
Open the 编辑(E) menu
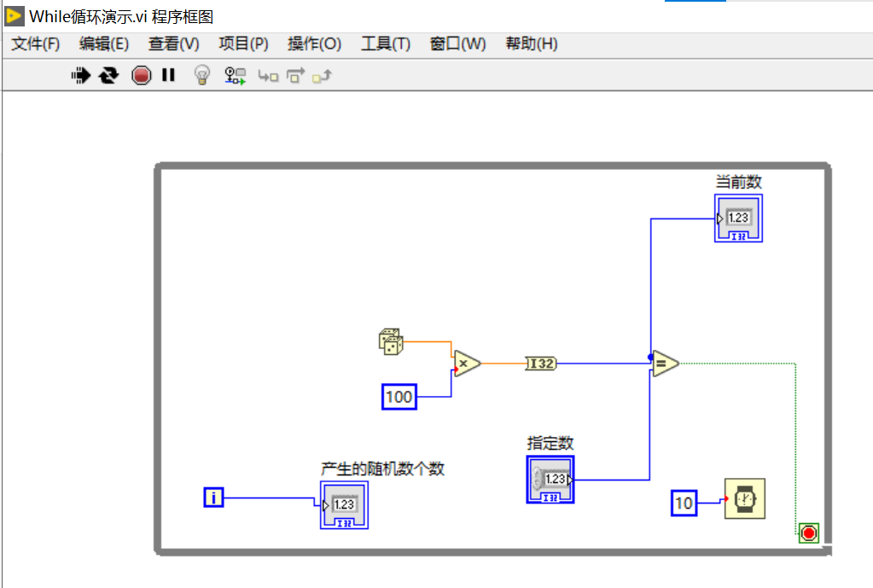[104, 44]
